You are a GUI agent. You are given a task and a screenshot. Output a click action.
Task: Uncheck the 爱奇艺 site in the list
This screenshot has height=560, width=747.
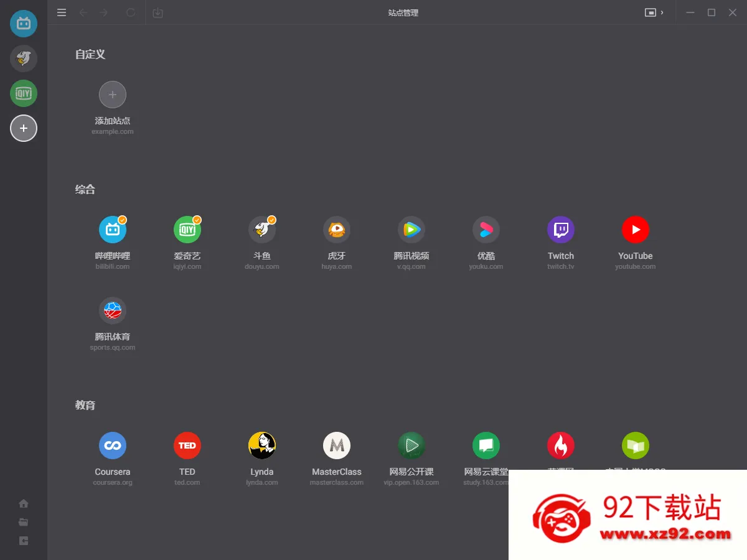point(187,230)
